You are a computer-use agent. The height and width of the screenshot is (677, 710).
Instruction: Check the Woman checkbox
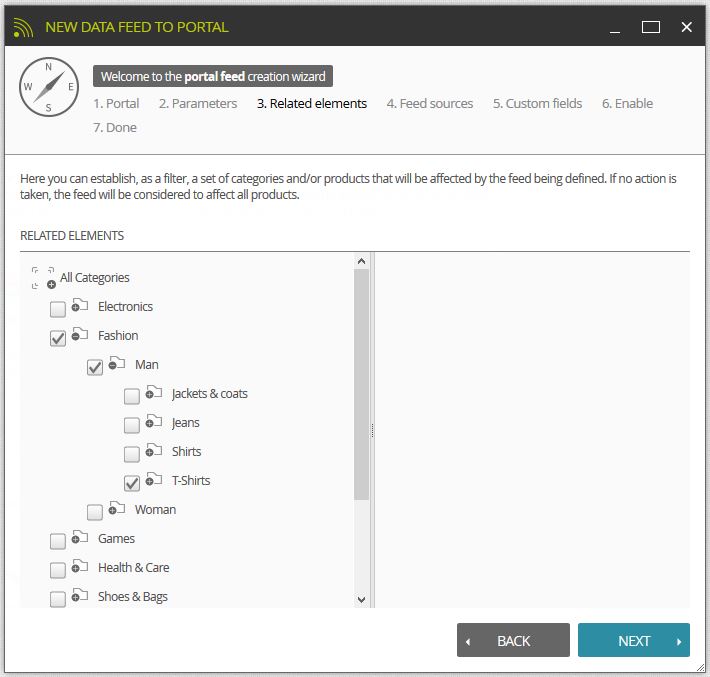pyautogui.click(x=95, y=512)
